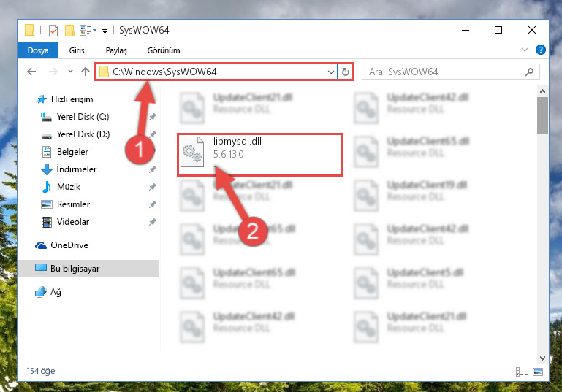This screenshot has width=562, height=392.
Task: Open Belgeler folder in sidebar
Action: point(72,152)
